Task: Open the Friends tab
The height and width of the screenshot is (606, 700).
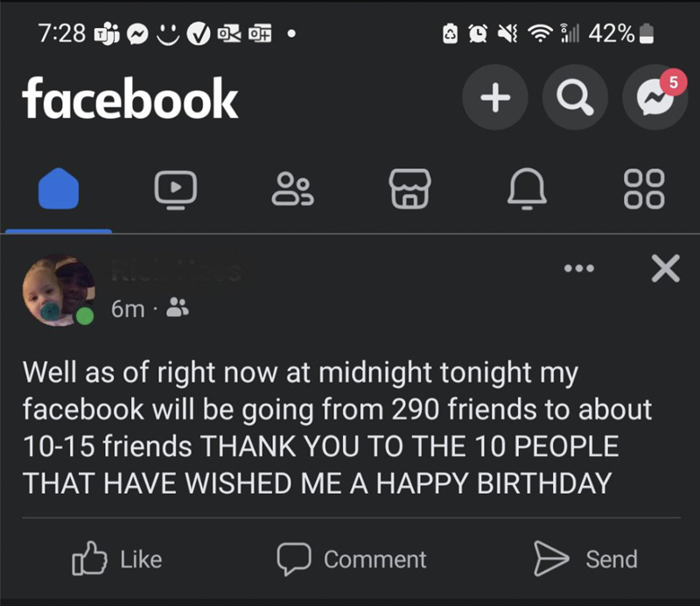Action: (292, 187)
